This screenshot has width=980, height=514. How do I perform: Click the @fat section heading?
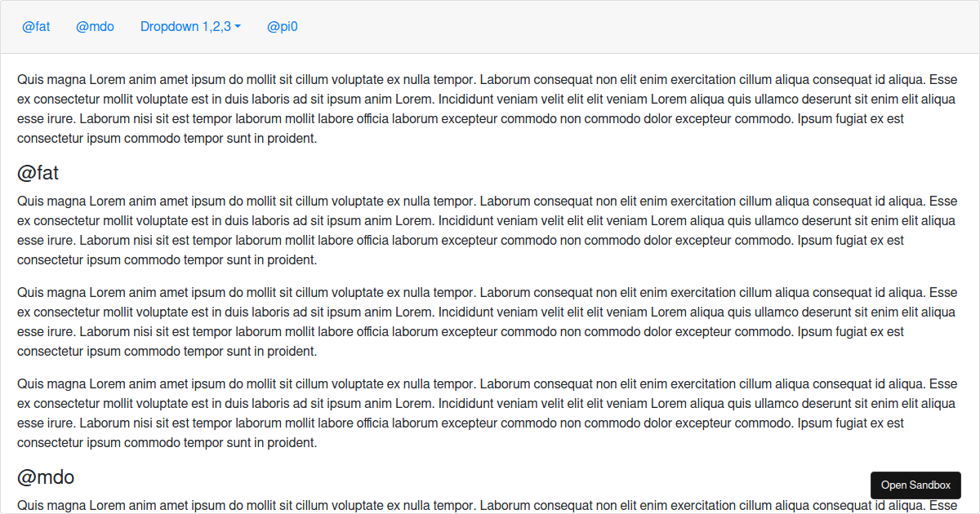[38, 173]
